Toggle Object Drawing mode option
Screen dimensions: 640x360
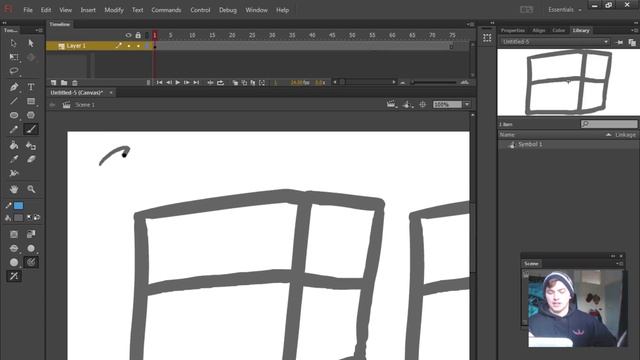point(13,234)
